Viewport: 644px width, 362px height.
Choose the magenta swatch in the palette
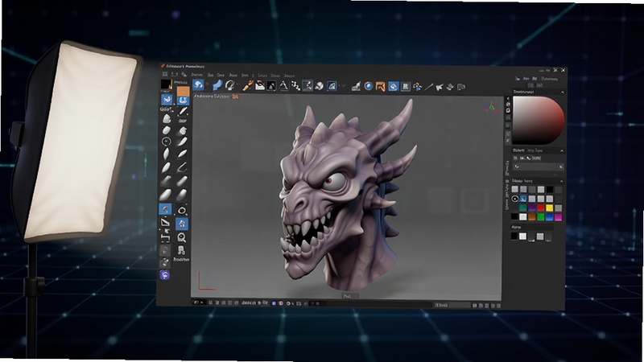pyautogui.click(x=558, y=216)
